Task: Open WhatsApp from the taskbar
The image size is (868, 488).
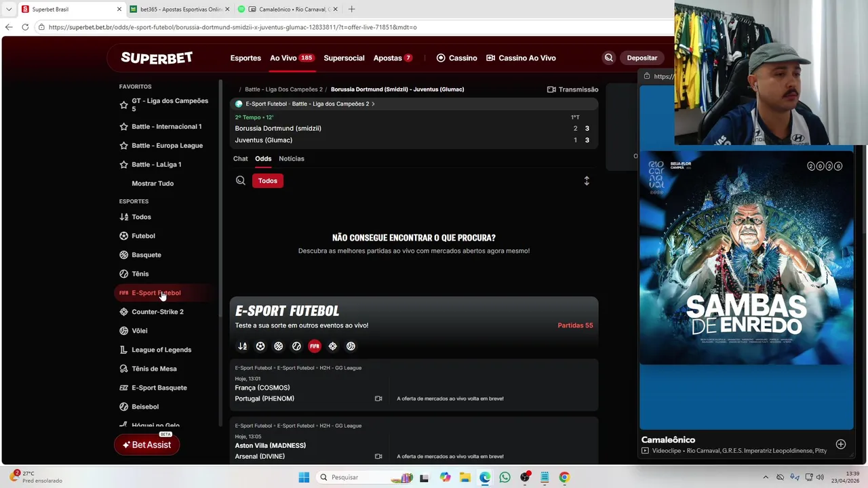Action: click(x=505, y=477)
